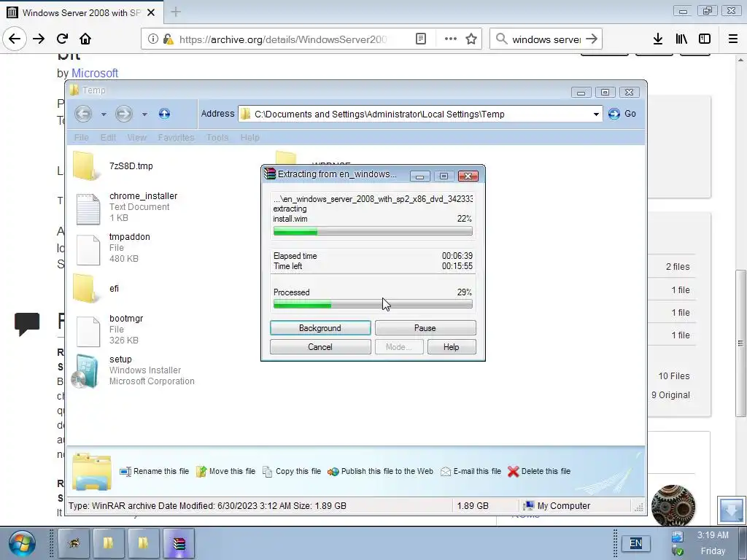Screen dimensions: 747x560
Task: Select the setup Windows Installer item
Action: point(133,370)
